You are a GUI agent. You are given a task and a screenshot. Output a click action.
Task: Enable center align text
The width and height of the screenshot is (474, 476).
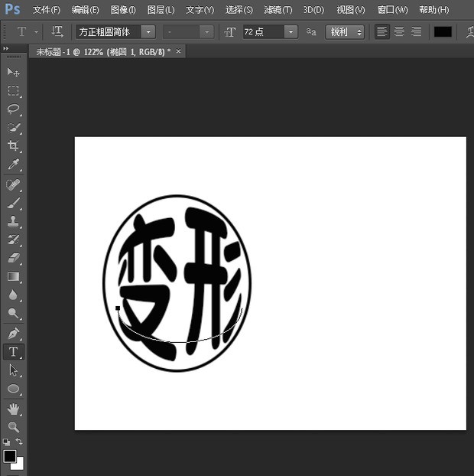(399, 31)
